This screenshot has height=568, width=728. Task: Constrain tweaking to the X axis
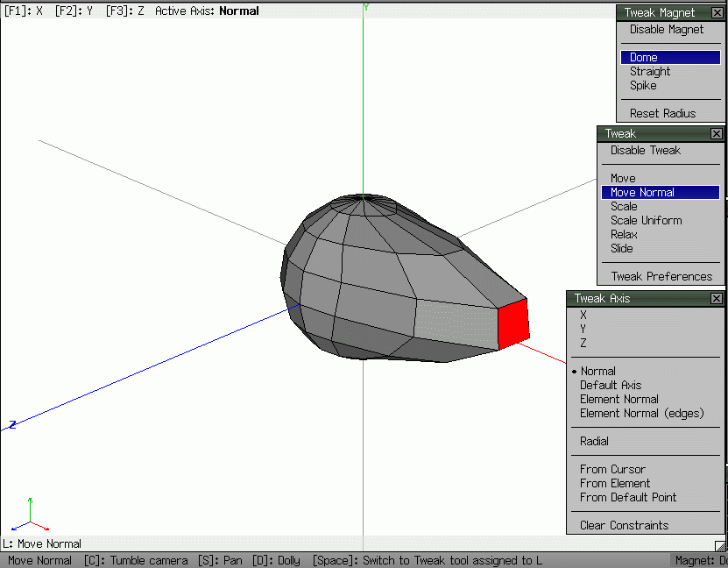pyautogui.click(x=583, y=314)
